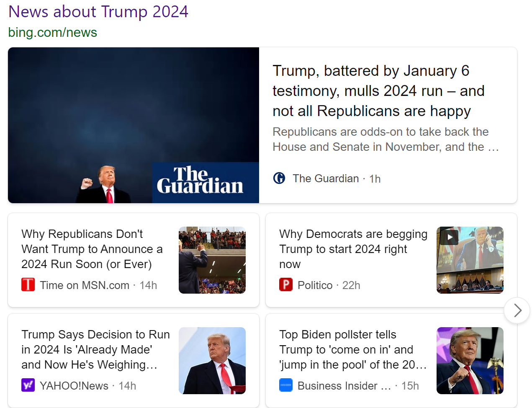Click the Politico red P source icon

tap(286, 285)
